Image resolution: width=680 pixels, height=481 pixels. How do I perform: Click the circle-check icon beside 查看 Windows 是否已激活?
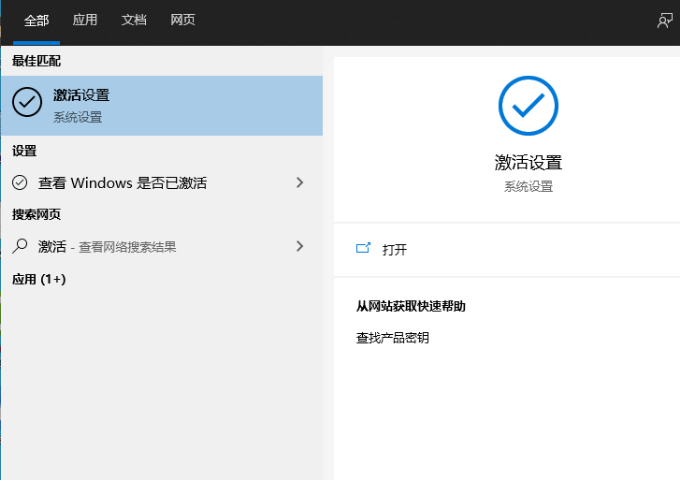[20, 183]
